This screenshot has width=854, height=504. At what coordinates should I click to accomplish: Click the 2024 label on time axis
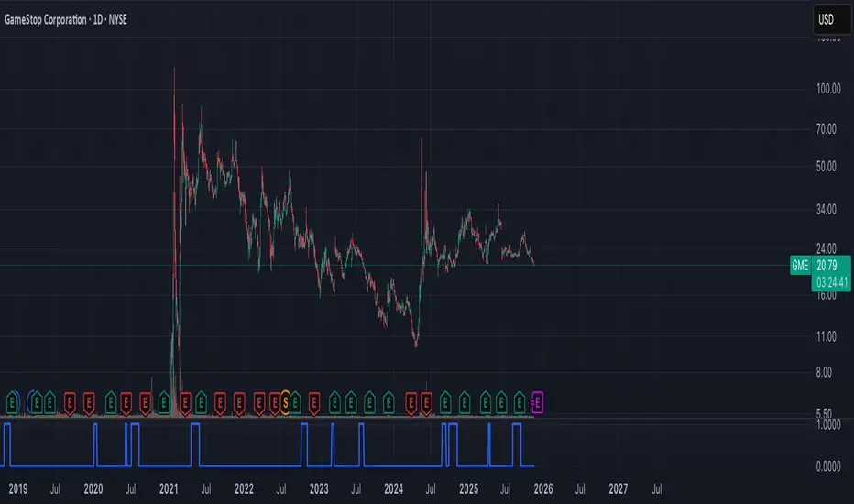[394, 488]
